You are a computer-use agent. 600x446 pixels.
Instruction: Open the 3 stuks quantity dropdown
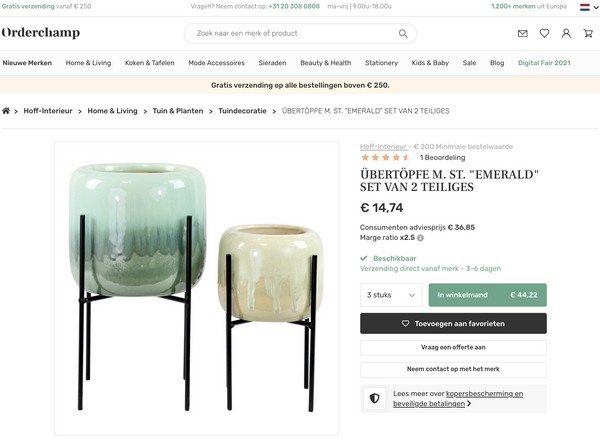coord(391,295)
